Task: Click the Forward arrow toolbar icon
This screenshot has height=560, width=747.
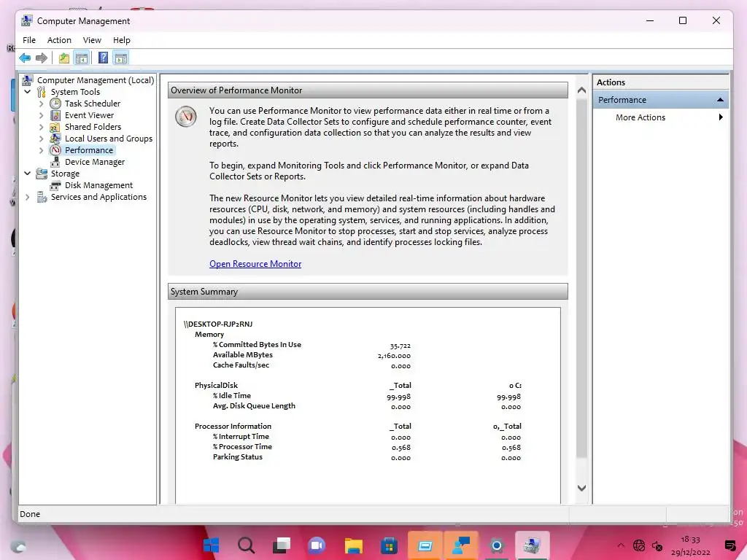Action: tap(42, 58)
